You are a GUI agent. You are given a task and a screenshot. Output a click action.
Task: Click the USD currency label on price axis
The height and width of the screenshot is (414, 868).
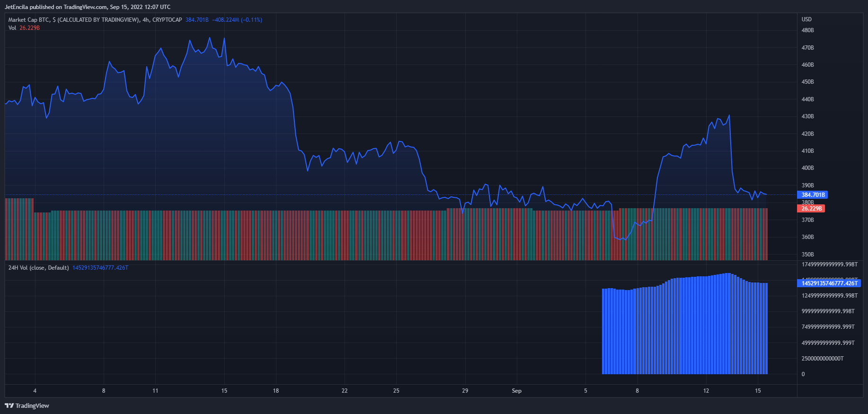tap(806, 19)
